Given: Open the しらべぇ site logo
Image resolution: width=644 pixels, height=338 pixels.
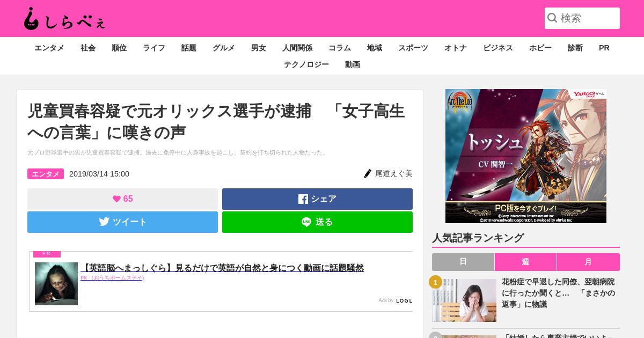Looking at the screenshot, I should 64,19.
